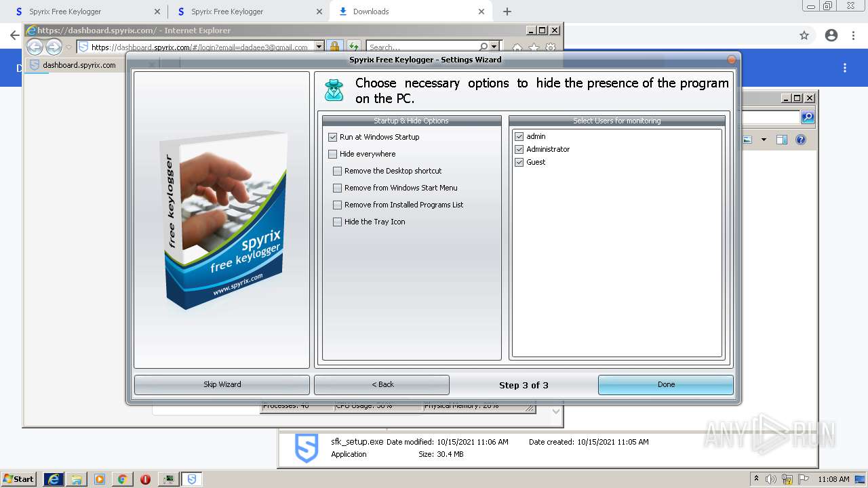868x488 pixels.
Task: Open the search provider dropdown in Internet Explorer
Action: pyautogui.click(x=494, y=47)
